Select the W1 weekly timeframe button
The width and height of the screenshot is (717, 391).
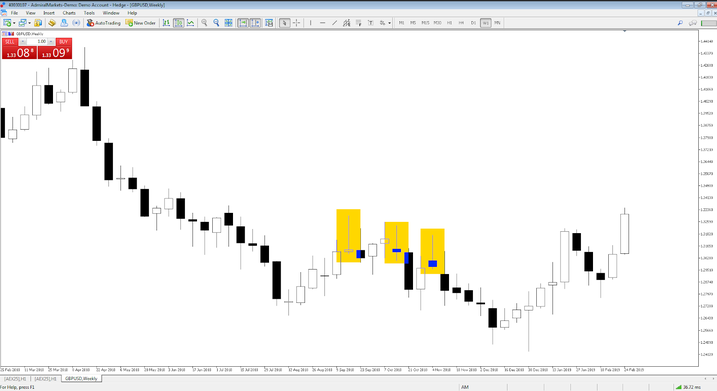(486, 23)
